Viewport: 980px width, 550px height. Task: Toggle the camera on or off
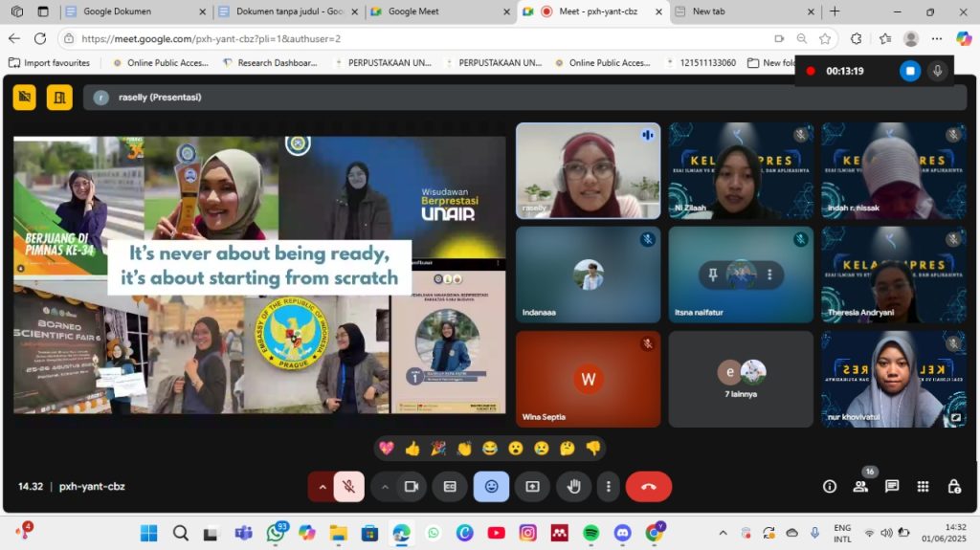click(412, 487)
